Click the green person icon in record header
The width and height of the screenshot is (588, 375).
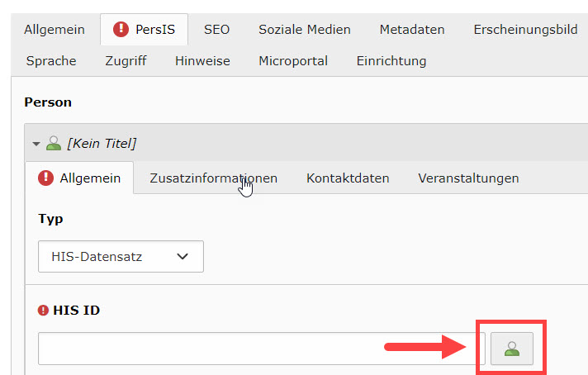55,143
